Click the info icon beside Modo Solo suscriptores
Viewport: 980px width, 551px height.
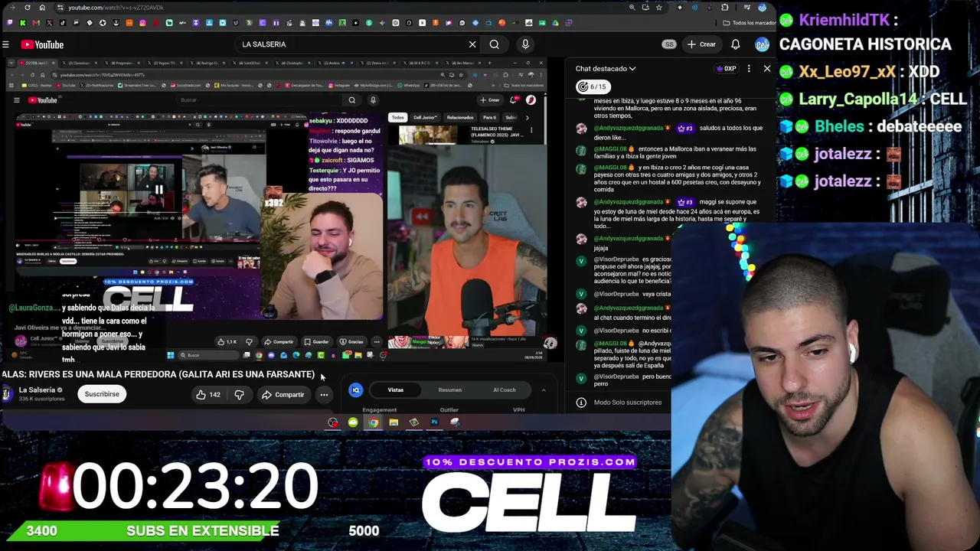[581, 403]
